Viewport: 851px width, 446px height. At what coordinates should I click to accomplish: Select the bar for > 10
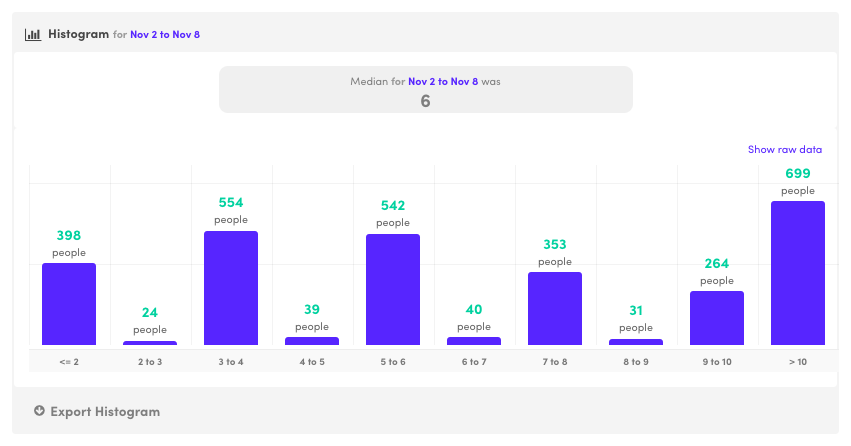click(x=798, y=273)
